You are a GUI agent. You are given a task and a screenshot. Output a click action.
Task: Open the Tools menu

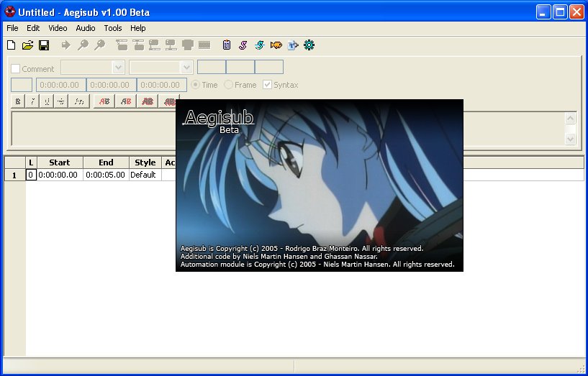coord(113,28)
